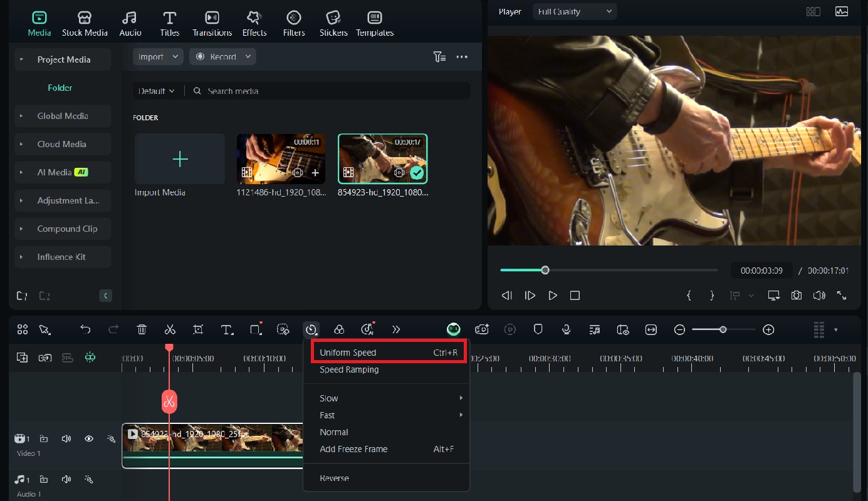Collapse the media sidebar panel

point(105,296)
